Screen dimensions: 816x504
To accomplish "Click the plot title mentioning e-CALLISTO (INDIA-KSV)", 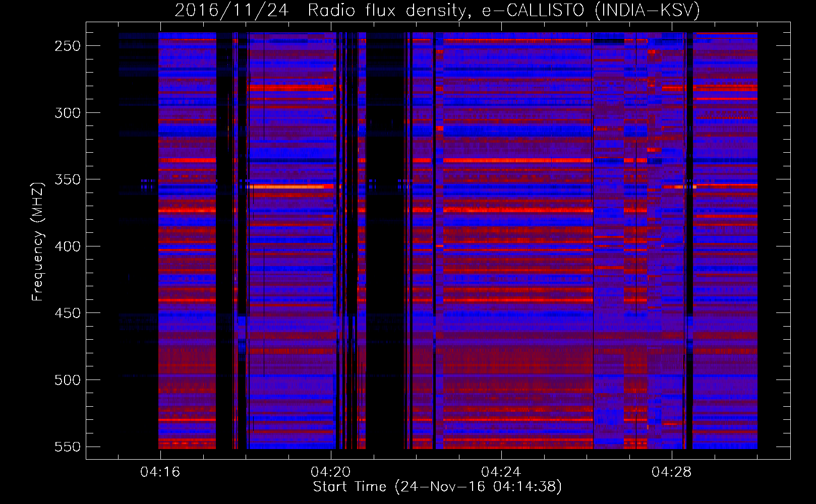I will 437,10.
